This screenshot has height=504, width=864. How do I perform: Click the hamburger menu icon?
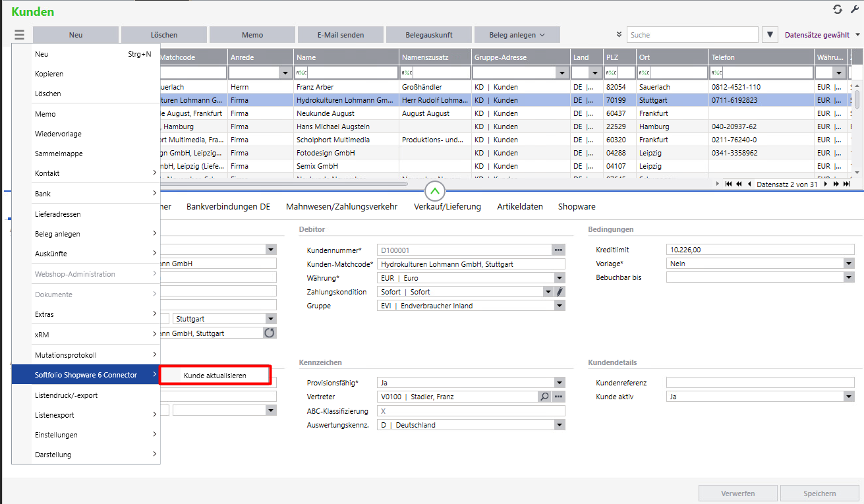point(19,35)
